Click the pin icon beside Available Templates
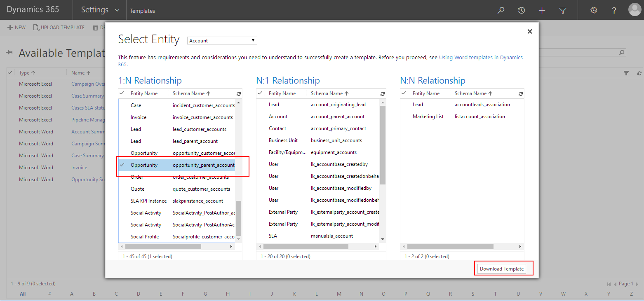 [10, 53]
